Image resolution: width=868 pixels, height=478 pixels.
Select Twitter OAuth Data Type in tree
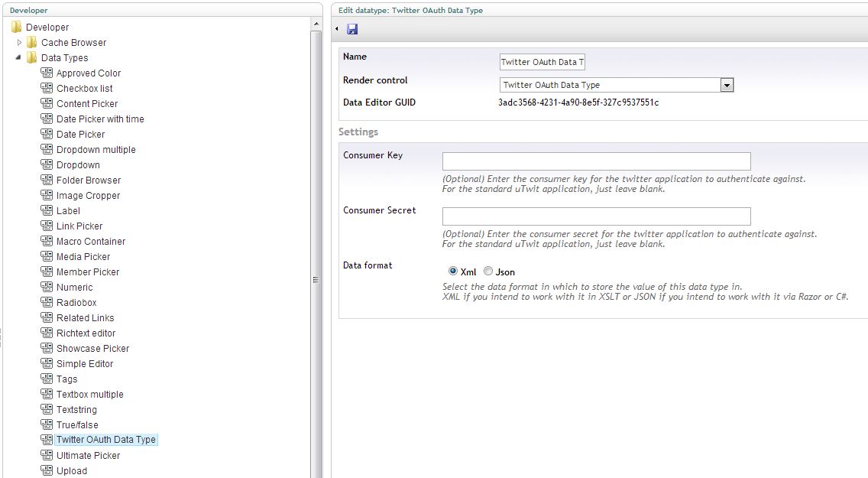(106, 439)
